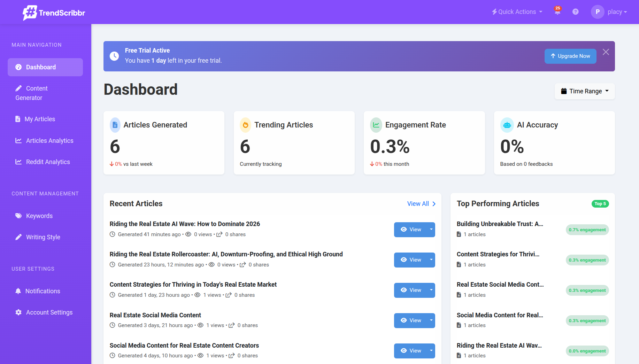Click the Keywords tags icon
The height and width of the screenshot is (364, 639).
pyautogui.click(x=18, y=216)
